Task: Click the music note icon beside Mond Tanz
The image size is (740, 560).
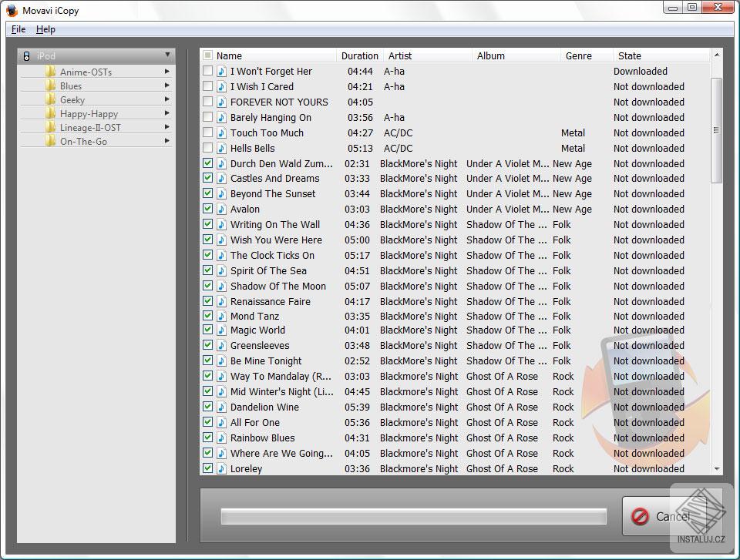Action: pyautogui.click(x=221, y=316)
